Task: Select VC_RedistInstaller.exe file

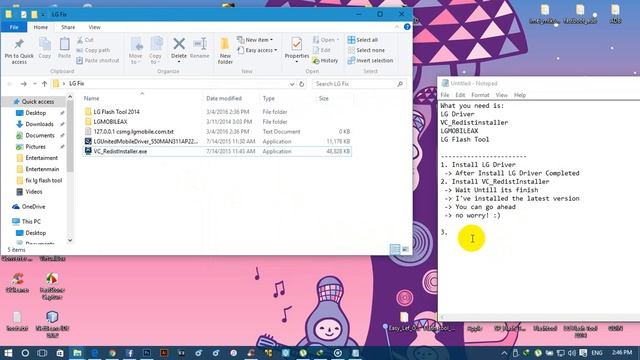Action: click(216, 151)
